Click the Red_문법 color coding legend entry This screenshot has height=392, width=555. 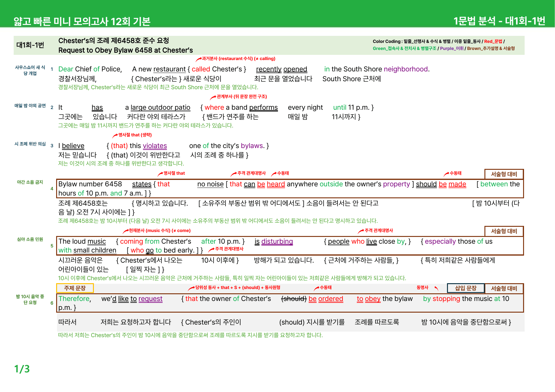[493, 41]
